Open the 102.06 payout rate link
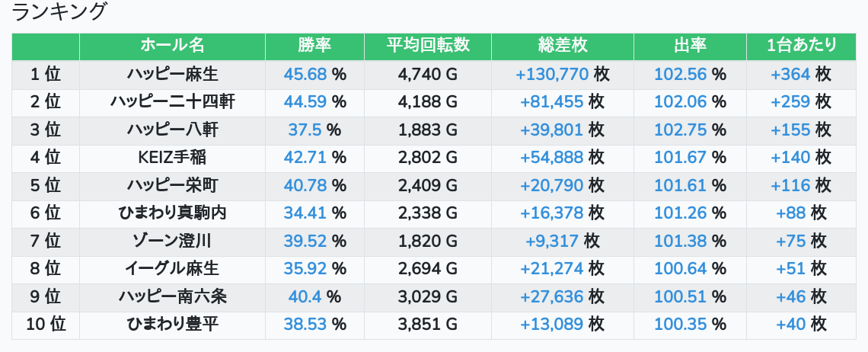This screenshot has width=868, height=352. 681,102
